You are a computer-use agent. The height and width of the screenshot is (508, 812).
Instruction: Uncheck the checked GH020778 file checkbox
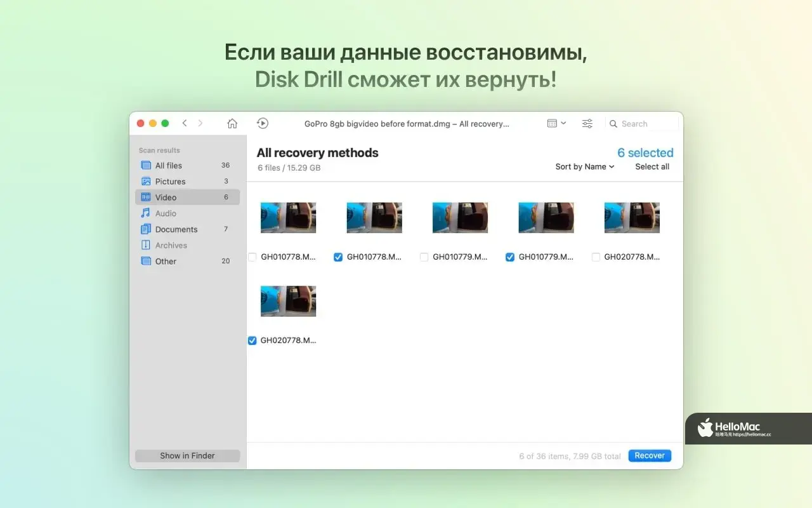[x=252, y=340]
